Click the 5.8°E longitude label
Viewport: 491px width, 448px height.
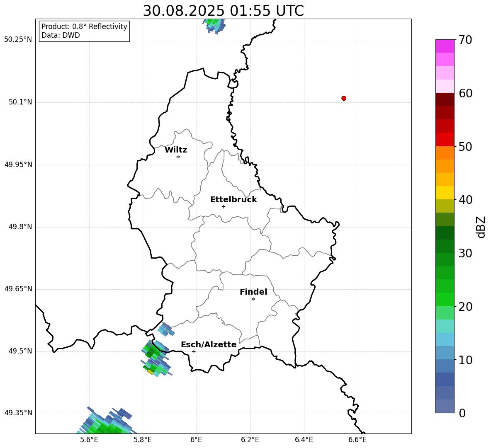point(143,440)
